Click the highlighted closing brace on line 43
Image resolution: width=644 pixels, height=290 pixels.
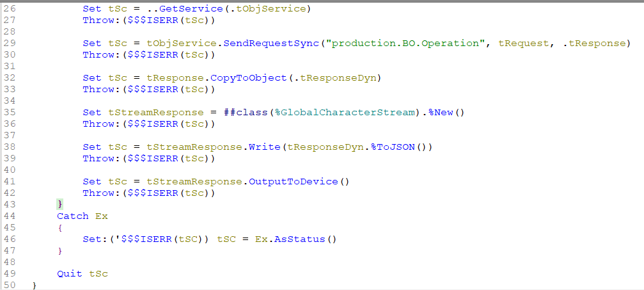(60, 204)
